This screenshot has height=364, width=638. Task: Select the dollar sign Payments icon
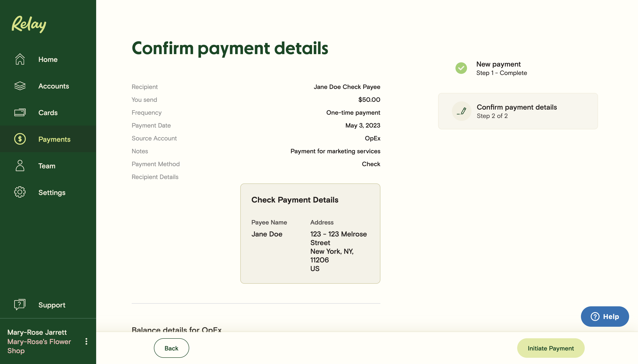[x=20, y=139]
